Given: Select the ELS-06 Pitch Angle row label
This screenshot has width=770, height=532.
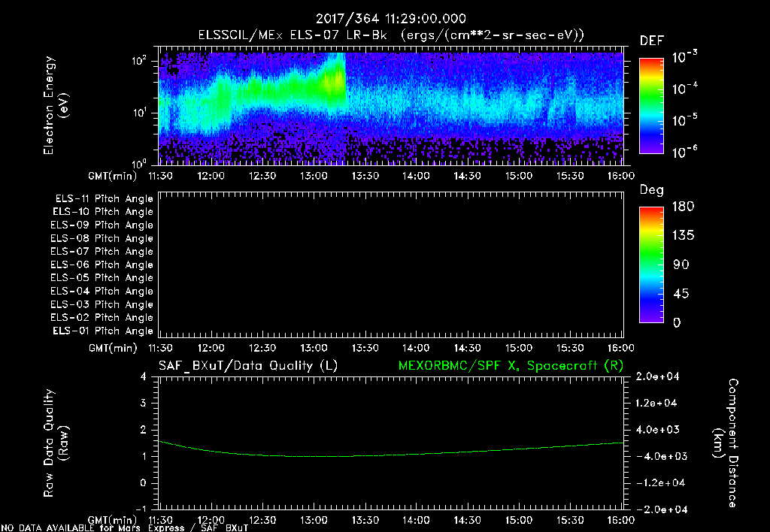Looking at the screenshot, I should [102, 264].
